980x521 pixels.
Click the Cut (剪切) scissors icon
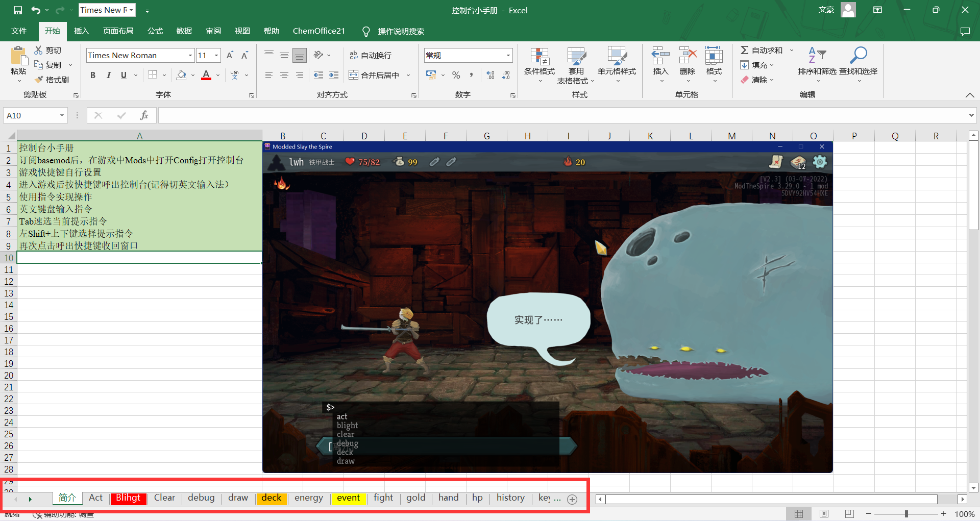[39, 50]
